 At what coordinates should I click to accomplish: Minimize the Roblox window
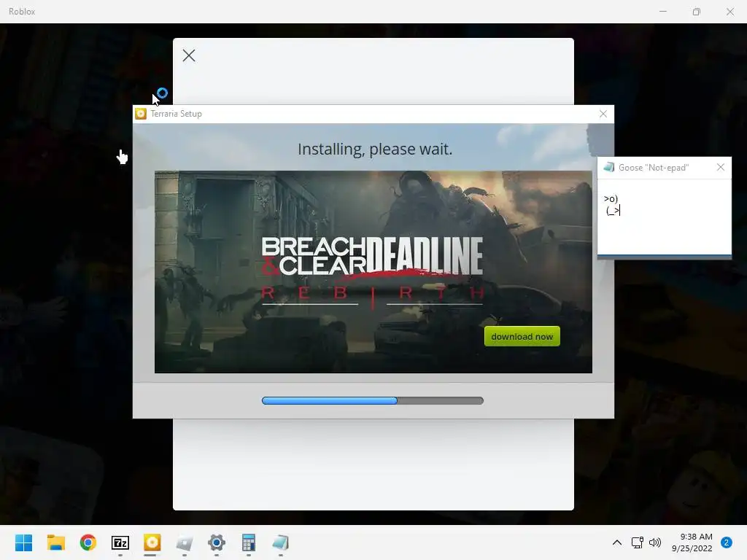662,12
